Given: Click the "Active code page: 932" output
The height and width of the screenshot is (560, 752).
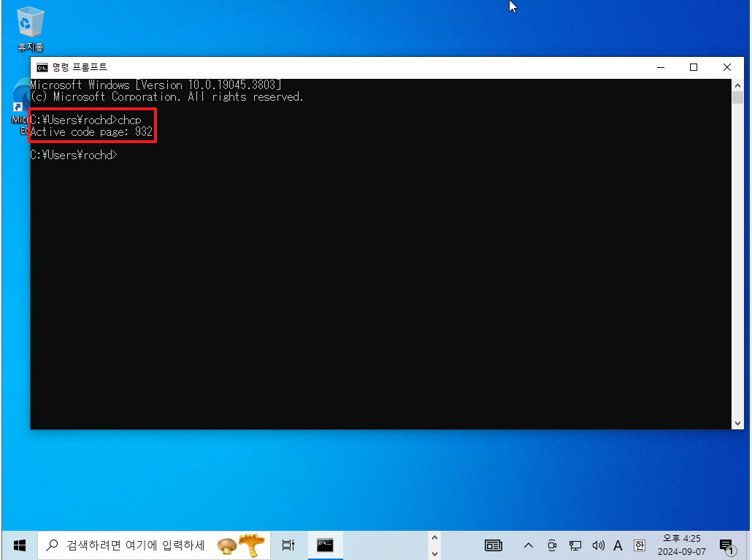Looking at the screenshot, I should 91,132.
